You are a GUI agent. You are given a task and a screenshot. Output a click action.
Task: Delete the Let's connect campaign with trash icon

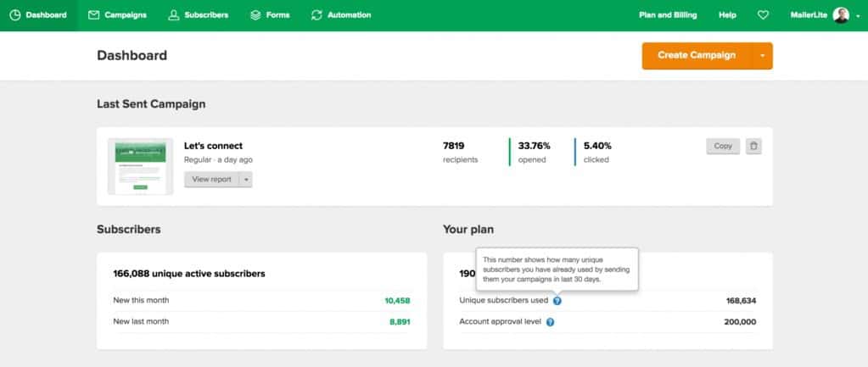click(753, 146)
